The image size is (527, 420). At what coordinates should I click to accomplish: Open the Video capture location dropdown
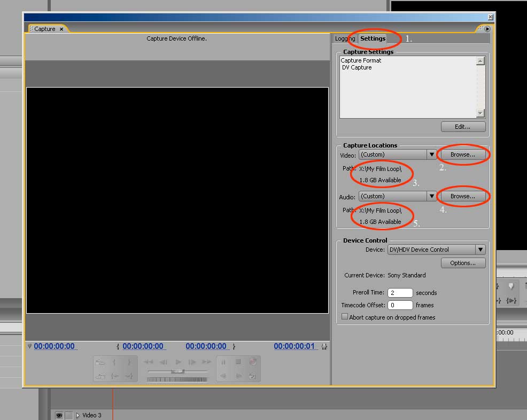point(431,154)
